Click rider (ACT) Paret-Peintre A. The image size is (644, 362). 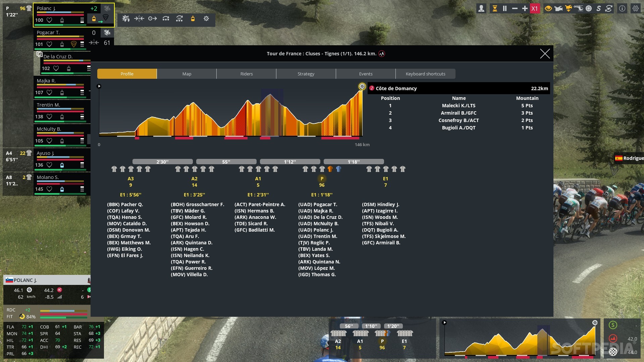[260, 204]
